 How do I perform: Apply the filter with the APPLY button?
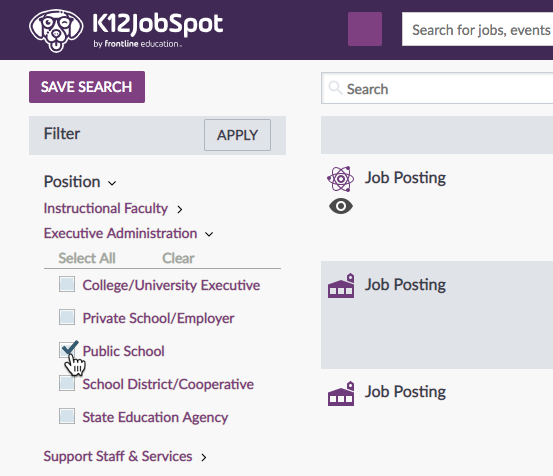tap(237, 135)
